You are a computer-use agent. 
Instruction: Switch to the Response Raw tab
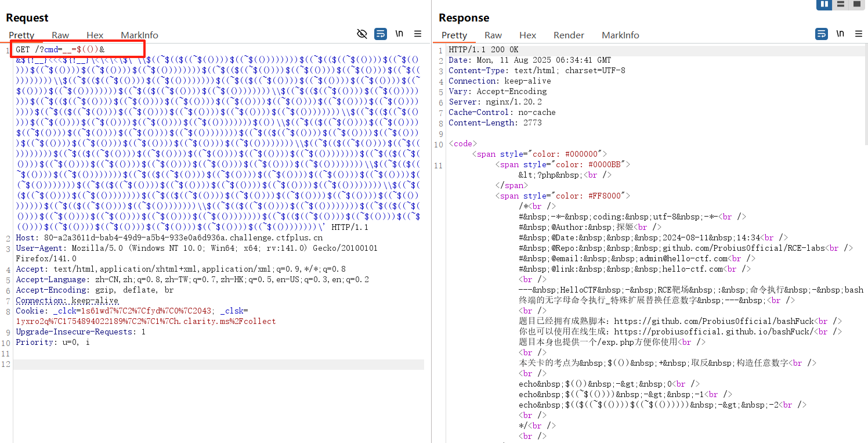493,35
